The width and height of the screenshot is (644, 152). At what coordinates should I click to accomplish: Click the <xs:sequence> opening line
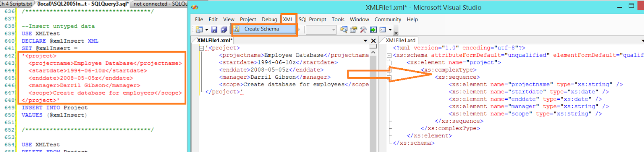click(457, 77)
